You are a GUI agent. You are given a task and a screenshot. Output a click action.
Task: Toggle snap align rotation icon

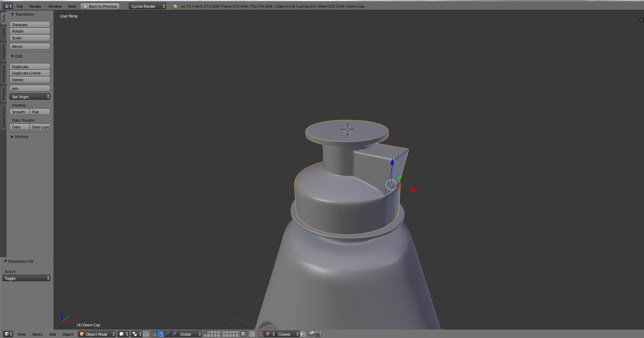click(303, 334)
